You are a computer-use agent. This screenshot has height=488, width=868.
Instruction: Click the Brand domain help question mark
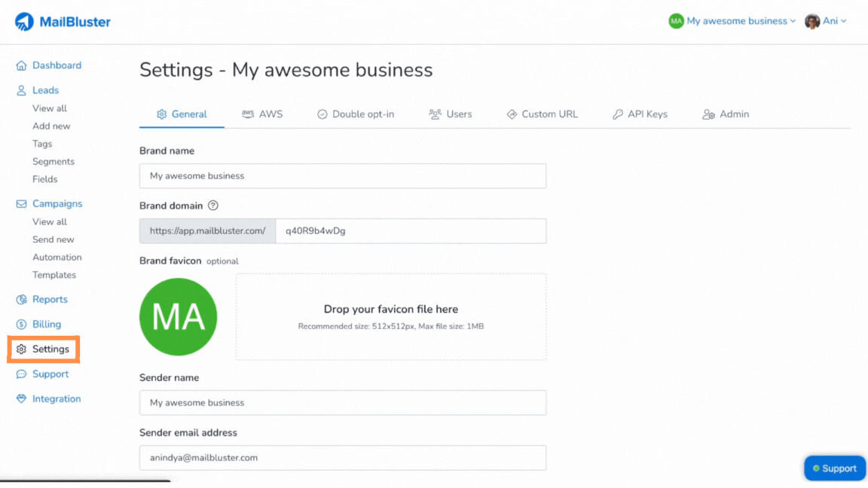[x=214, y=206]
